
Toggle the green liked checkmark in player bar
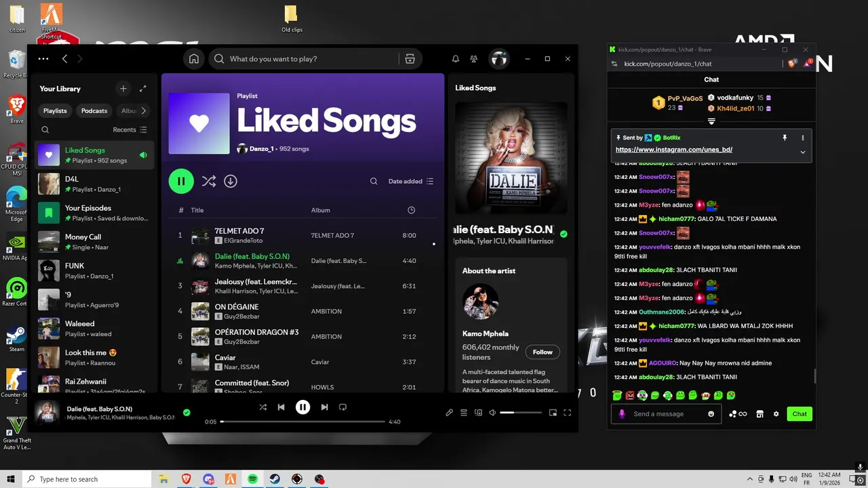(186, 412)
